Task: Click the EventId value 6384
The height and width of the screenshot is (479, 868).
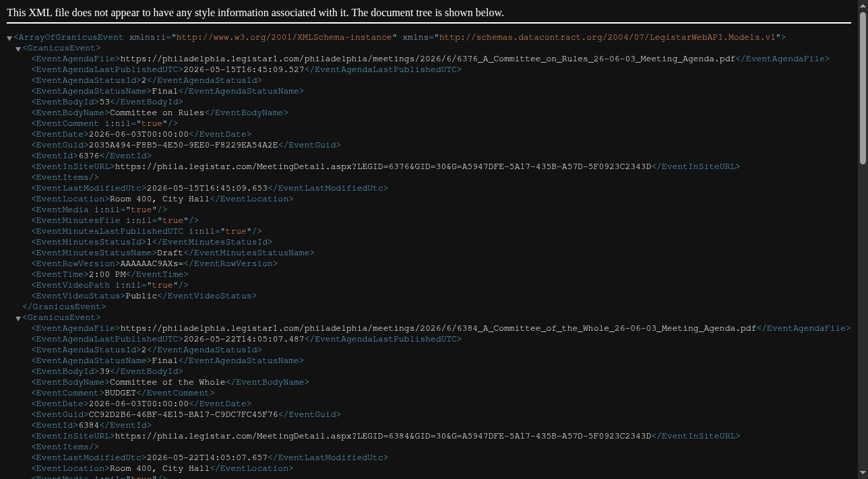Action: 89,425
